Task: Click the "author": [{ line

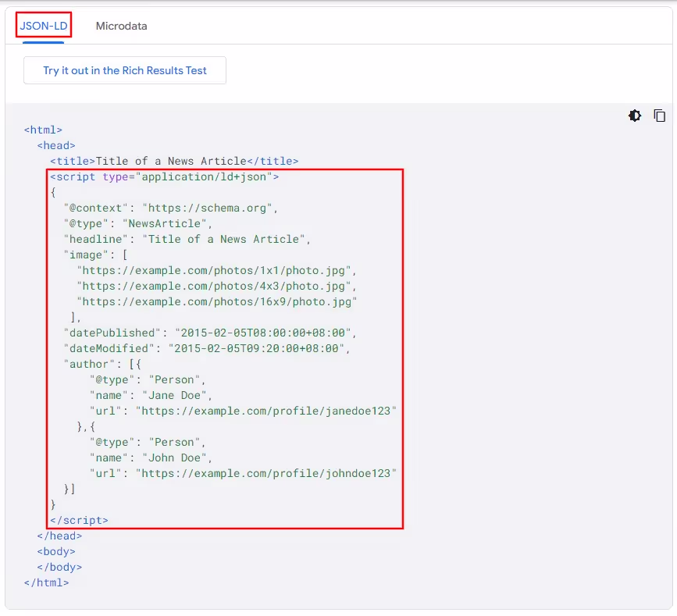Action: coord(102,364)
